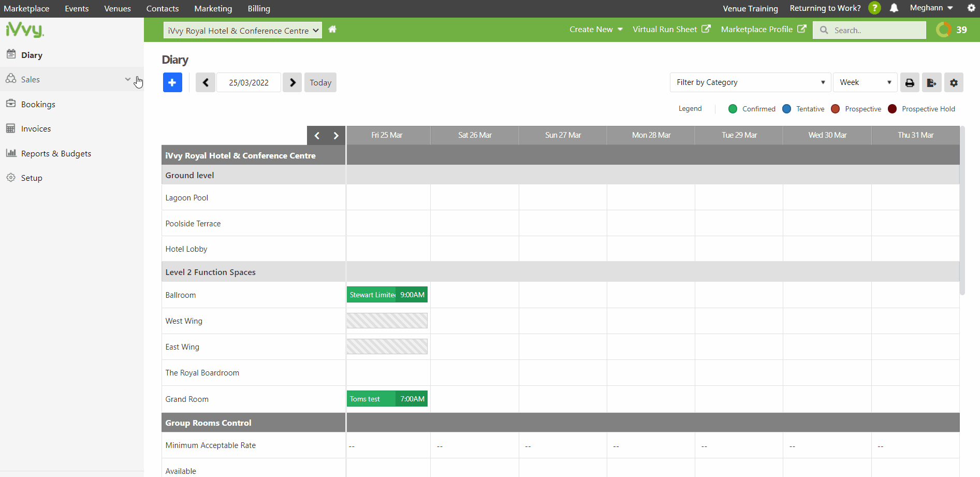Open the help question mark icon
The height and width of the screenshot is (477, 980).
(x=874, y=8)
